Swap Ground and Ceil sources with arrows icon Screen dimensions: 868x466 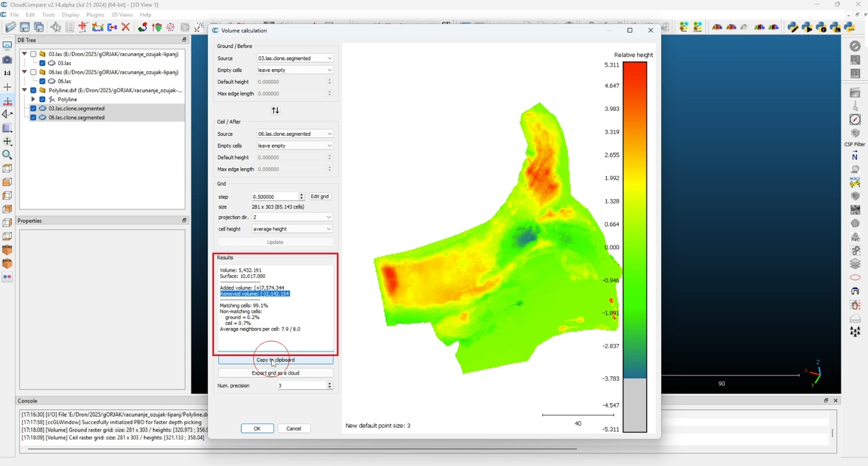[x=275, y=110]
